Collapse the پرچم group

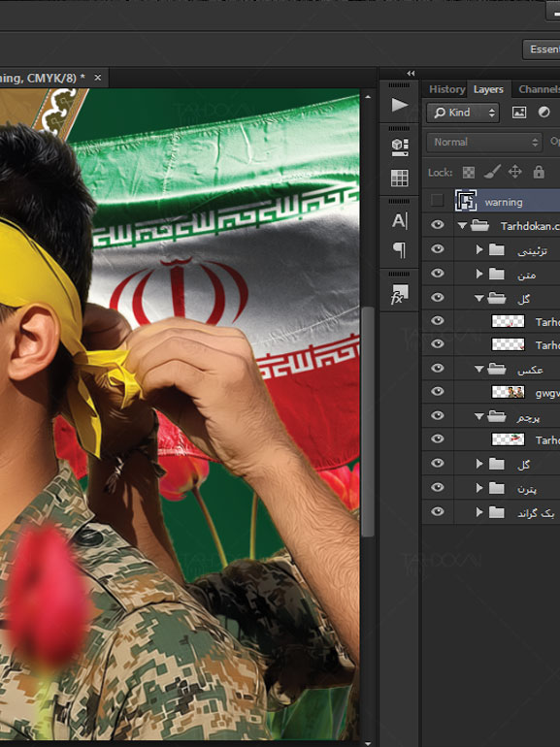479,417
